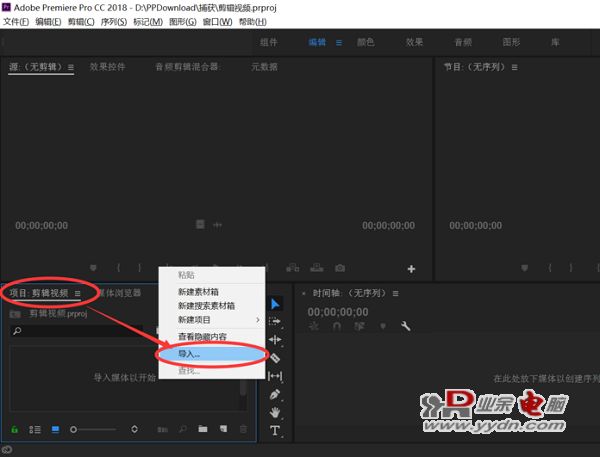Toggle timeline nest sequence insert button
Screen dimensions: 600x457
pos(313,326)
